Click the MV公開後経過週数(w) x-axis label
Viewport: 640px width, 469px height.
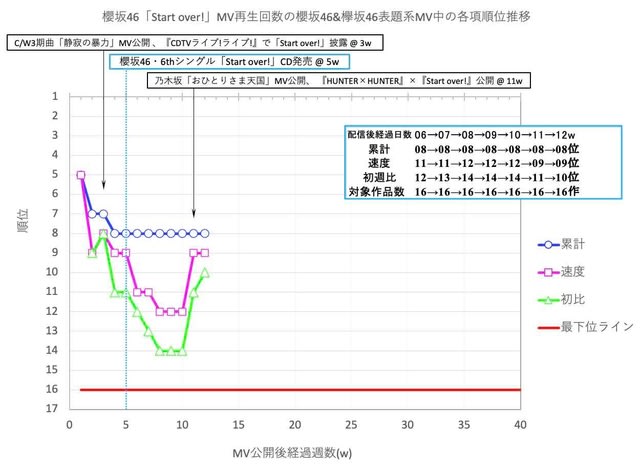[292, 453]
